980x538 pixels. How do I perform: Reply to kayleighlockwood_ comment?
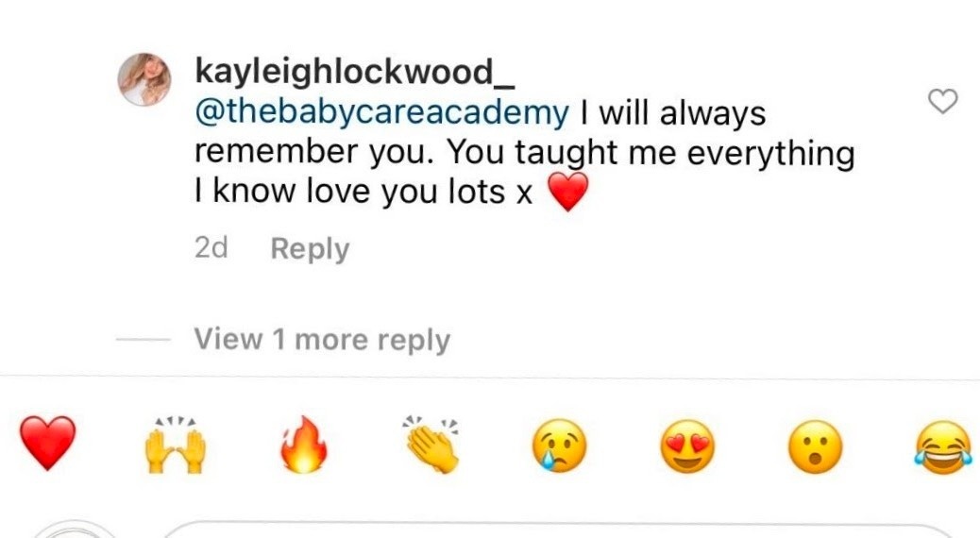coord(310,248)
